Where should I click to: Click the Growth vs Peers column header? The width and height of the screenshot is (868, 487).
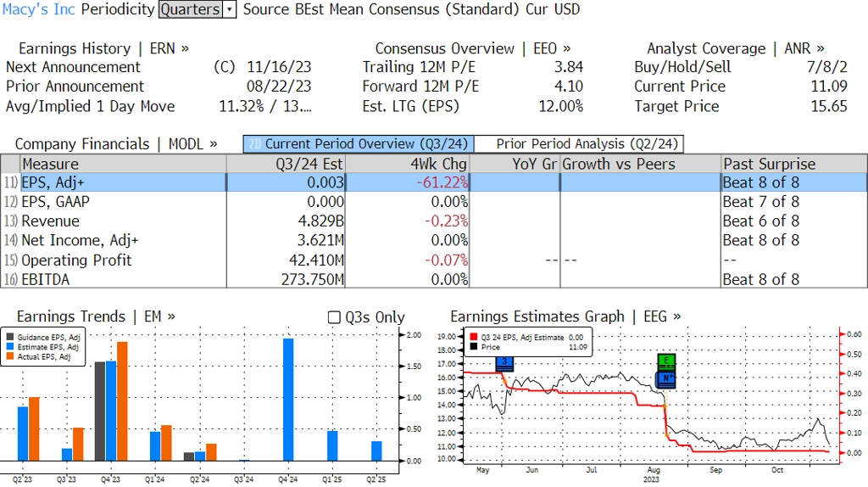coord(641,164)
